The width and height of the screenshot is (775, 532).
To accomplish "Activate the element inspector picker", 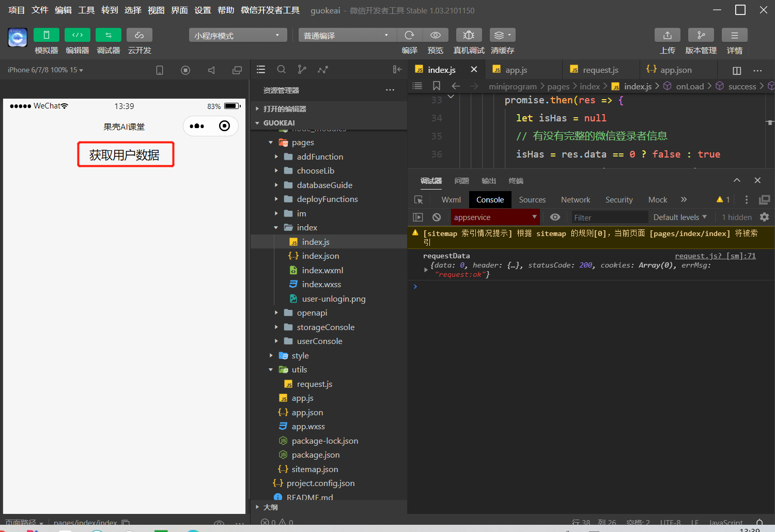I will tap(419, 200).
